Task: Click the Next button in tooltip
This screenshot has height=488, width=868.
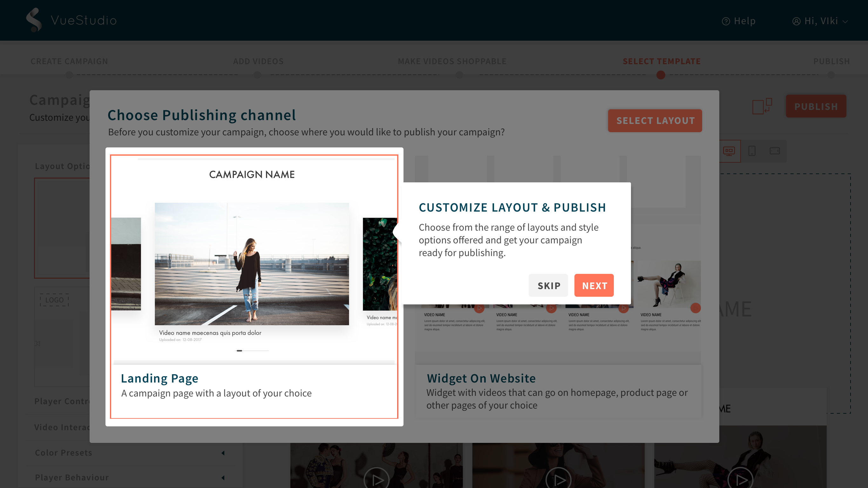Action: point(594,285)
